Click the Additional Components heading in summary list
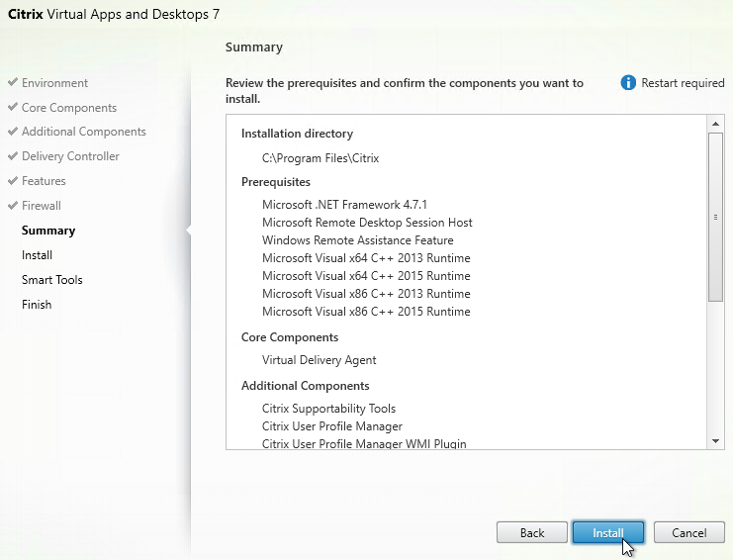 306,386
